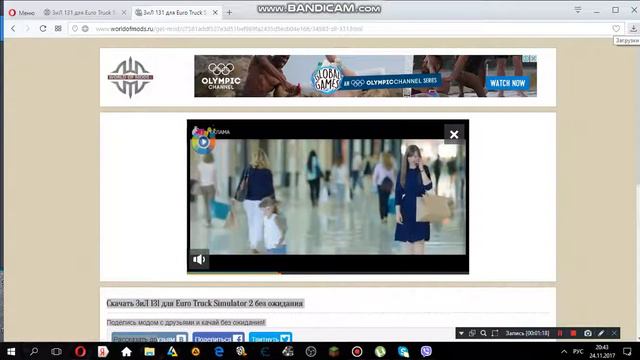Screen dimensions: 640x360
Task: Close the video advertisement overlay
Action: coord(454,134)
